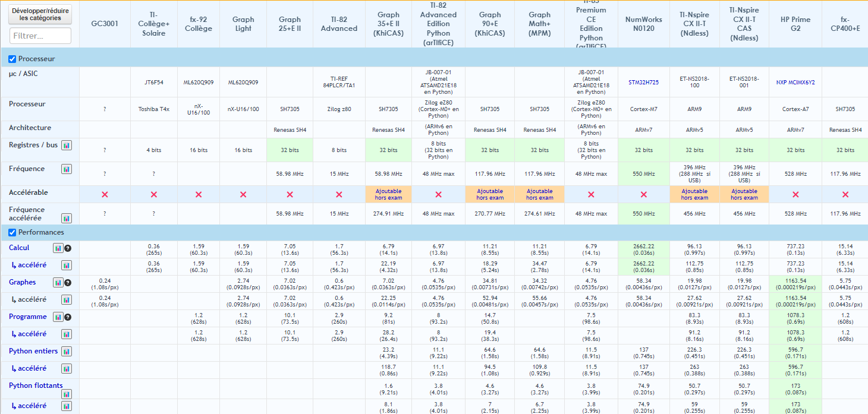Select the Graph Light column header
This screenshot has height=414, width=868.
(x=243, y=24)
